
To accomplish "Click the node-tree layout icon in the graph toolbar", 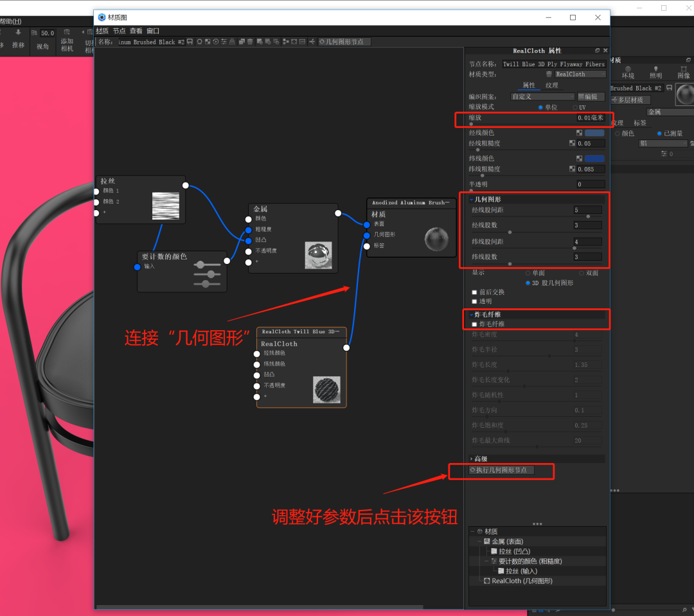I will point(285,42).
